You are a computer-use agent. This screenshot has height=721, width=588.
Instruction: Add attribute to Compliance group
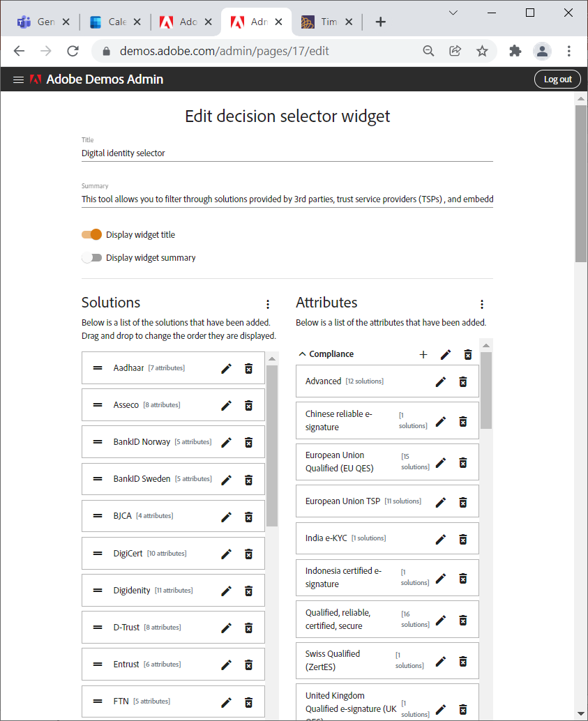click(423, 354)
